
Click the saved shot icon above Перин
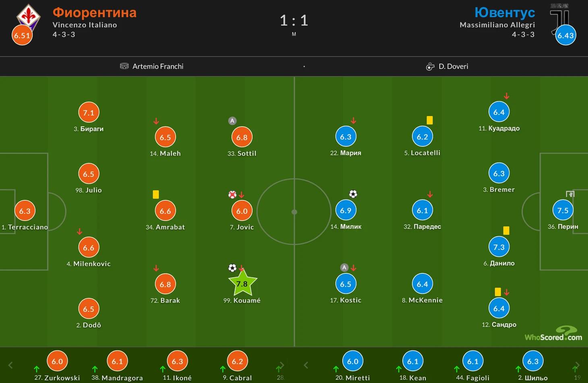(x=570, y=194)
